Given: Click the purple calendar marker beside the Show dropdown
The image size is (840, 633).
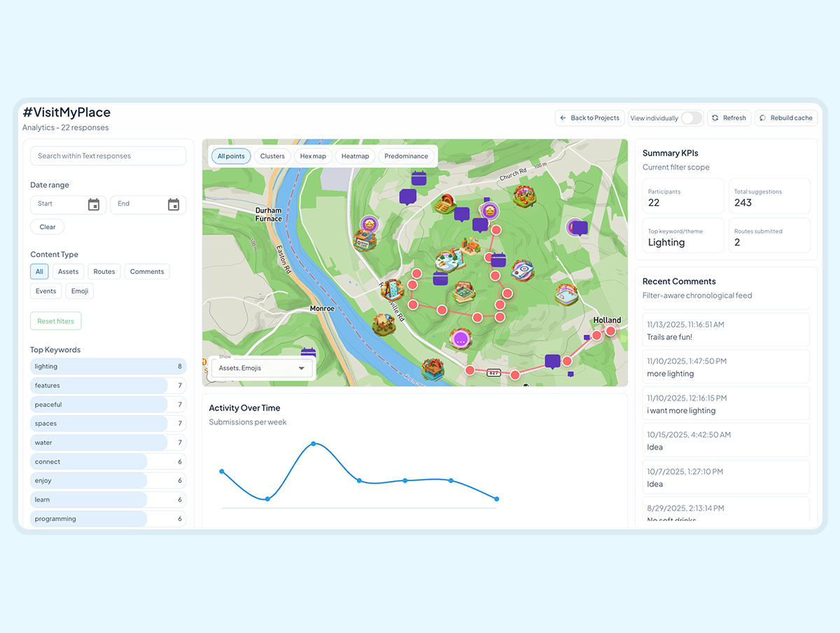Looking at the screenshot, I should pos(308,354).
